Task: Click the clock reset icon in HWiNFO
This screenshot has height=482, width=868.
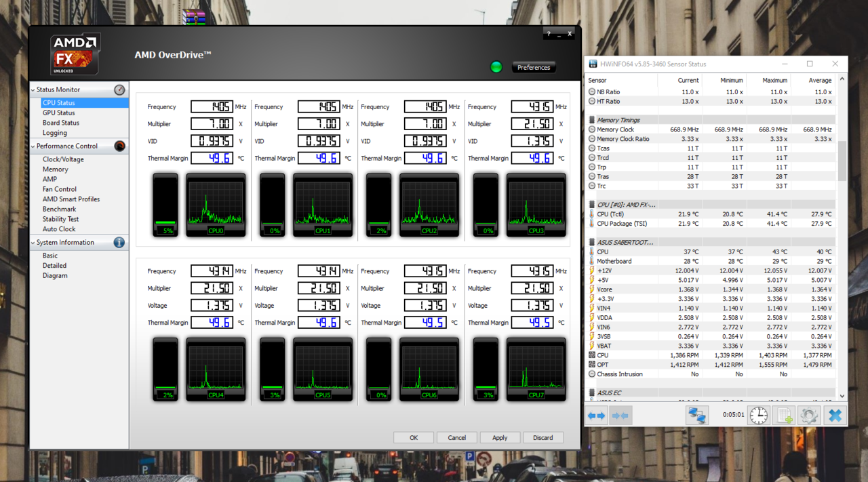Action: pos(759,415)
